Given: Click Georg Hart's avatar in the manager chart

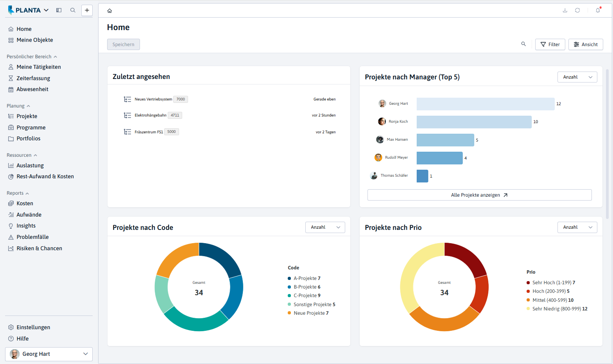Looking at the screenshot, I should coord(382,104).
